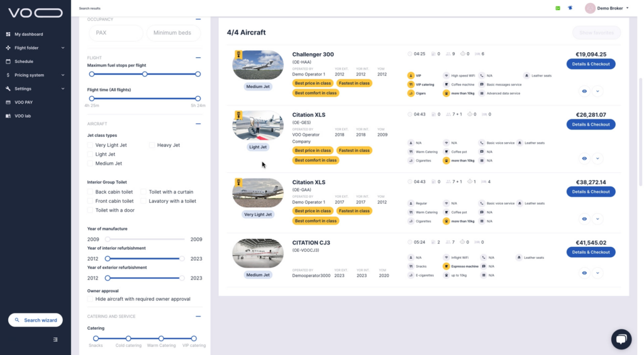This screenshot has height=355, width=644.
Task: Enable the Heavy Jet class filter
Action: tap(152, 145)
